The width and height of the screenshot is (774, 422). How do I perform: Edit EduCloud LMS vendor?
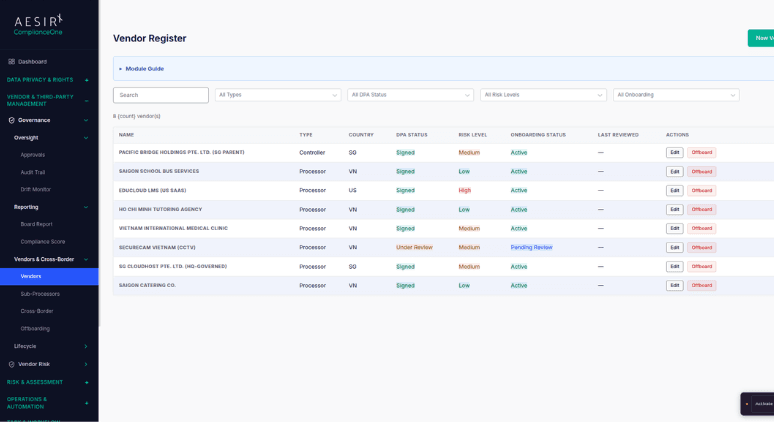tap(675, 191)
